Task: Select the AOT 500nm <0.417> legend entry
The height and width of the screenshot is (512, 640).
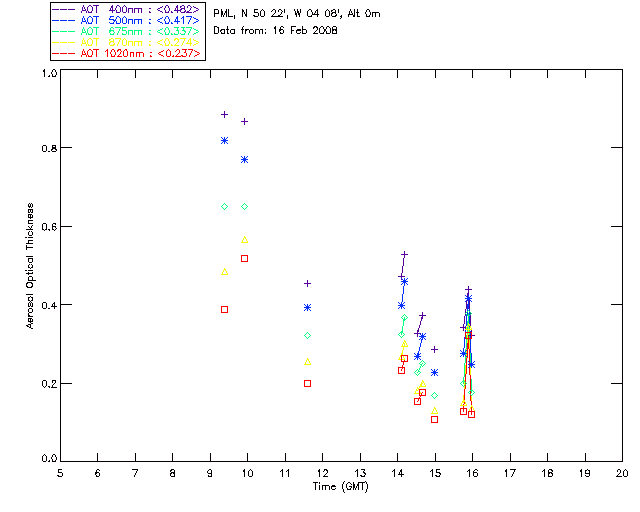Action: [126, 20]
